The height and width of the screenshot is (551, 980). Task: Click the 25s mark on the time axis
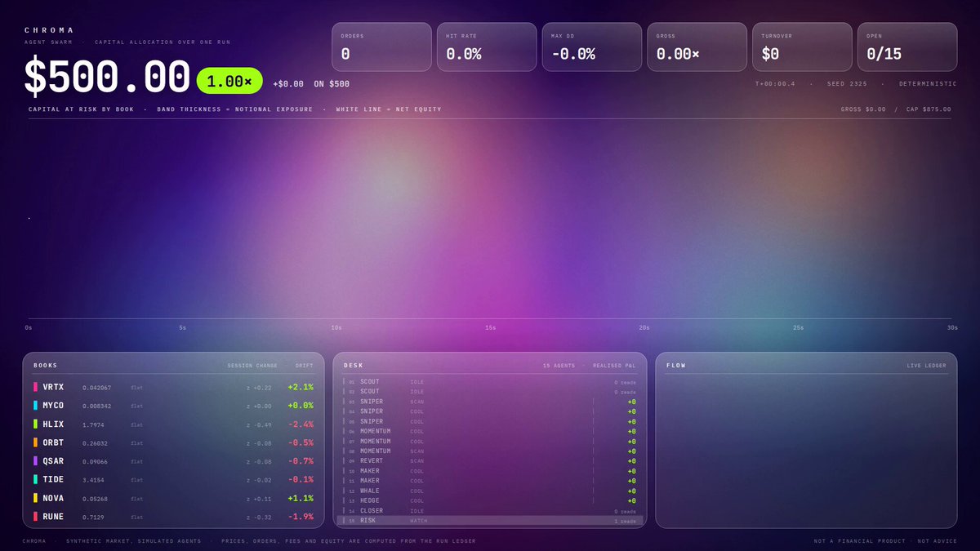[x=798, y=328]
